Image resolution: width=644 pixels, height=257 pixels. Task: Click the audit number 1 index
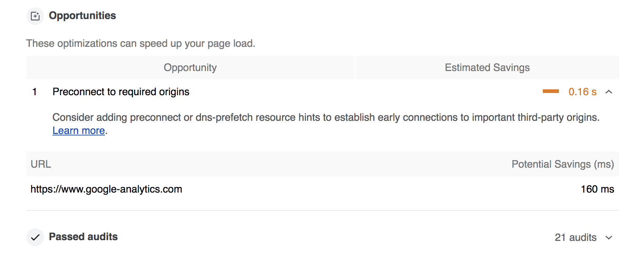click(x=34, y=92)
